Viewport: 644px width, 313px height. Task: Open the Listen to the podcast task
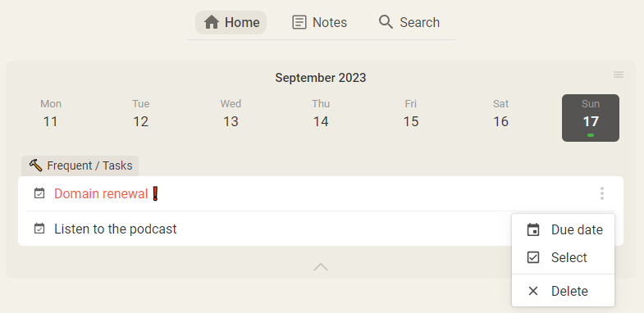click(116, 229)
